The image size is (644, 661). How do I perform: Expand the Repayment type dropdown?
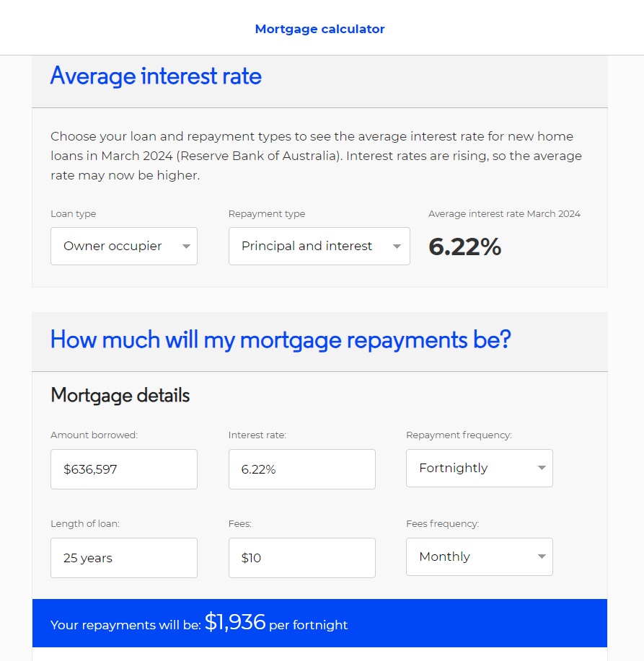coord(319,246)
